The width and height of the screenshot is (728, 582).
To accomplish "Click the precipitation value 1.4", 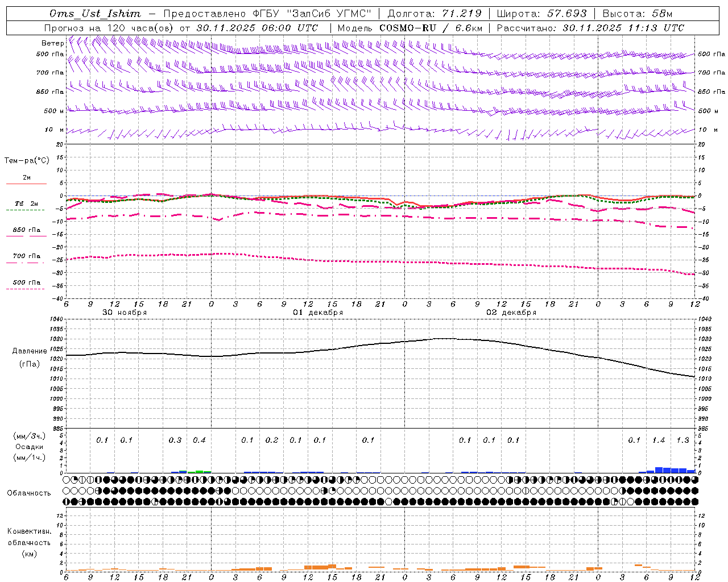I will [x=659, y=440].
